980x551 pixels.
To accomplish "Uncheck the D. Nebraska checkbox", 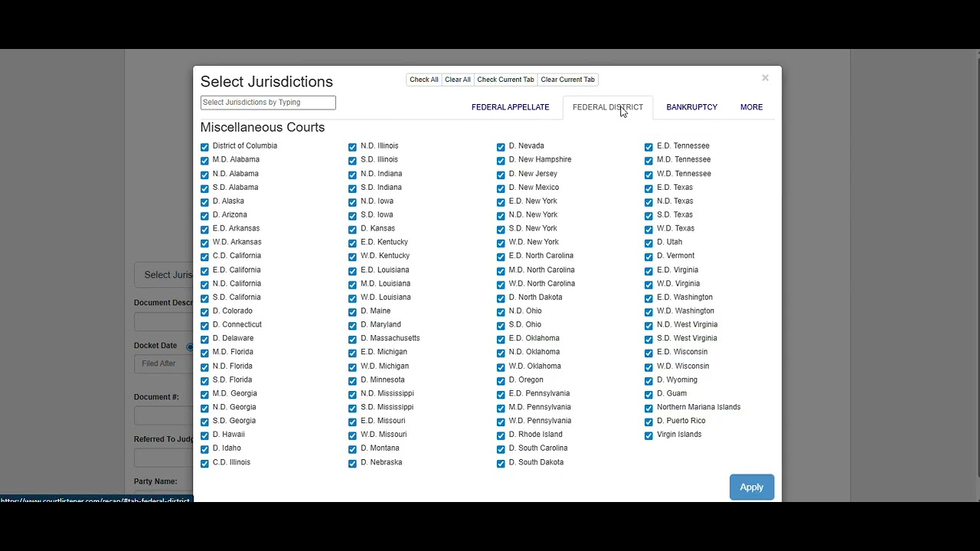I will click(x=352, y=463).
